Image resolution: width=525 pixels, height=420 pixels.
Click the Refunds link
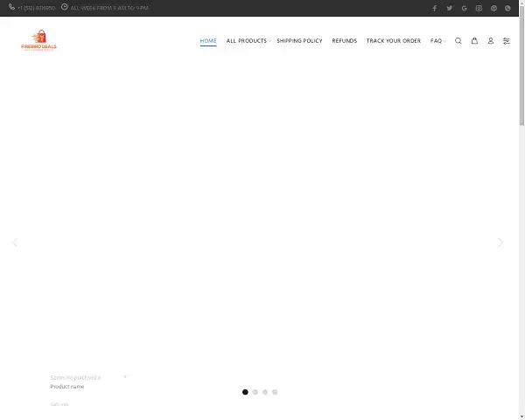[344, 41]
